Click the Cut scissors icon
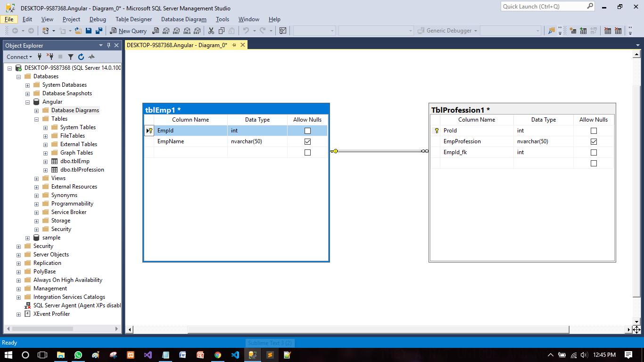Image resolution: width=644 pixels, height=362 pixels. click(211, 31)
